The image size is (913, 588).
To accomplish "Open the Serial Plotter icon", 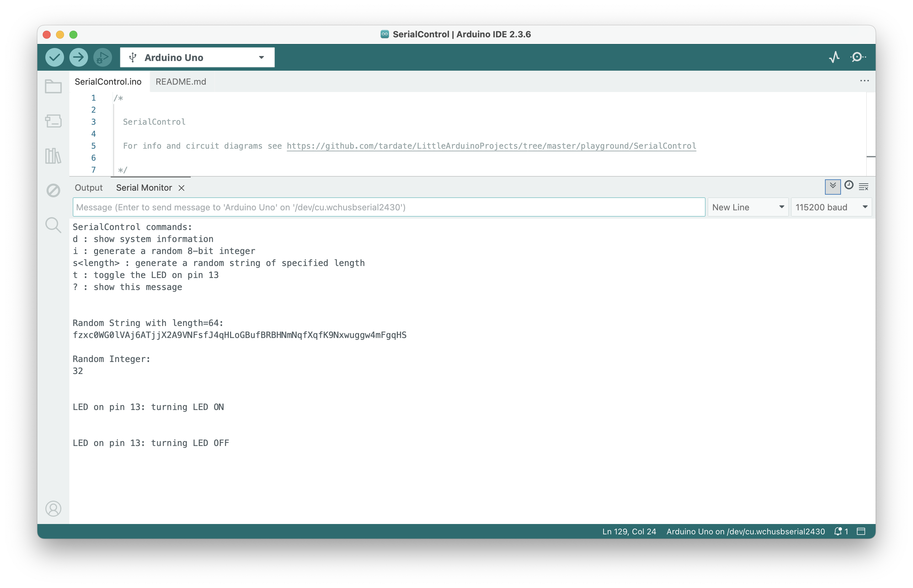I will [x=834, y=57].
